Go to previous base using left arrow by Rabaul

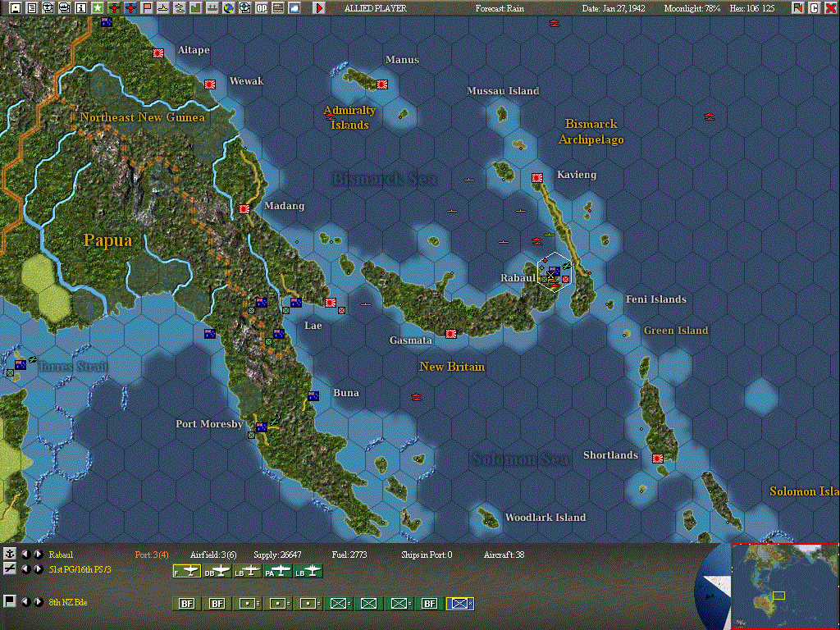coord(25,555)
